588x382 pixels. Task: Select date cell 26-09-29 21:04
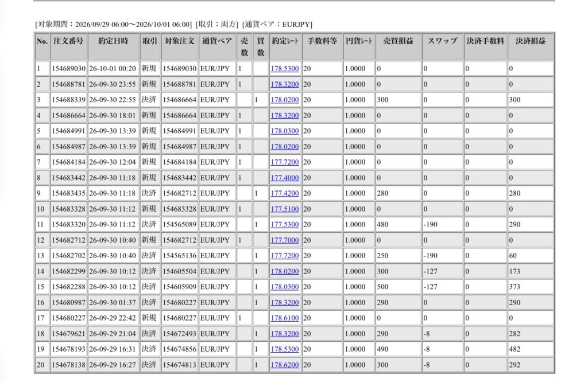click(113, 333)
